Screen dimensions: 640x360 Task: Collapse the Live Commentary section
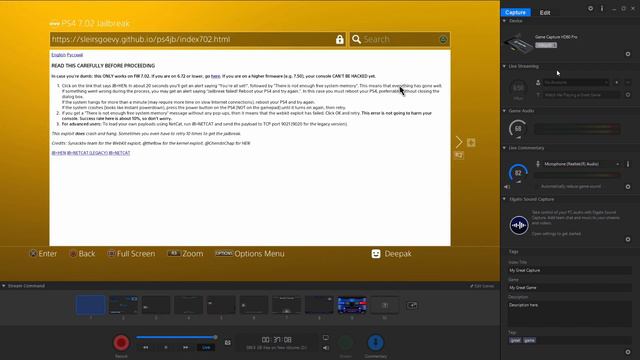point(504,148)
